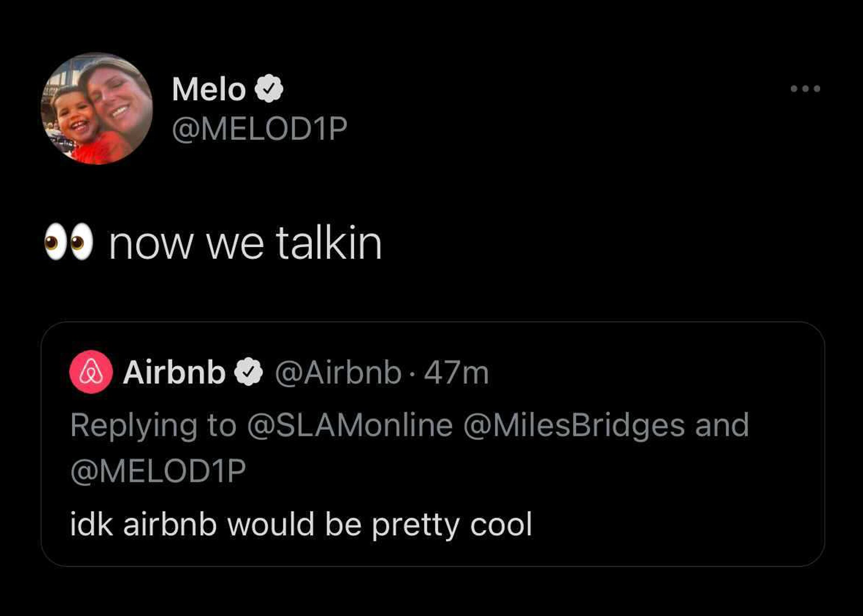Click the "Replying to" label

click(153, 425)
